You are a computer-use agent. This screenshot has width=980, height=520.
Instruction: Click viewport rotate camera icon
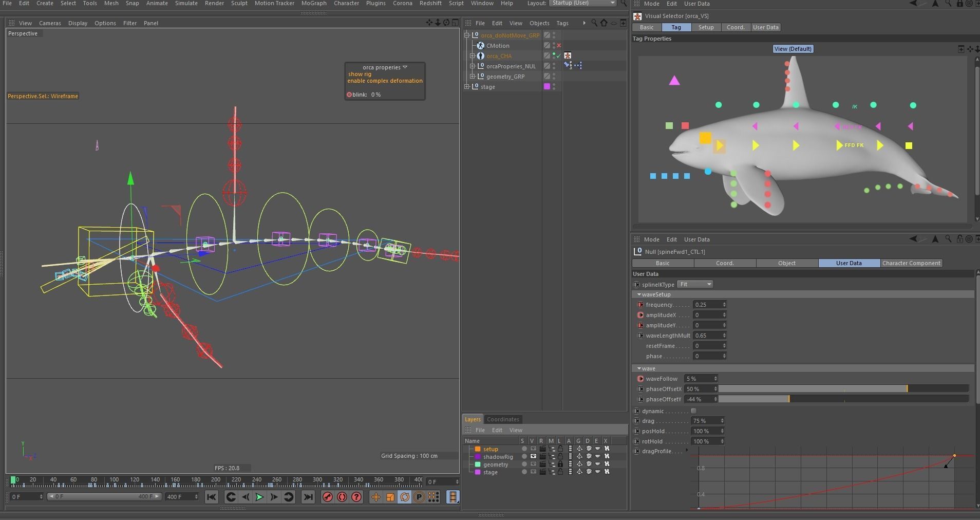tap(446, 23)
